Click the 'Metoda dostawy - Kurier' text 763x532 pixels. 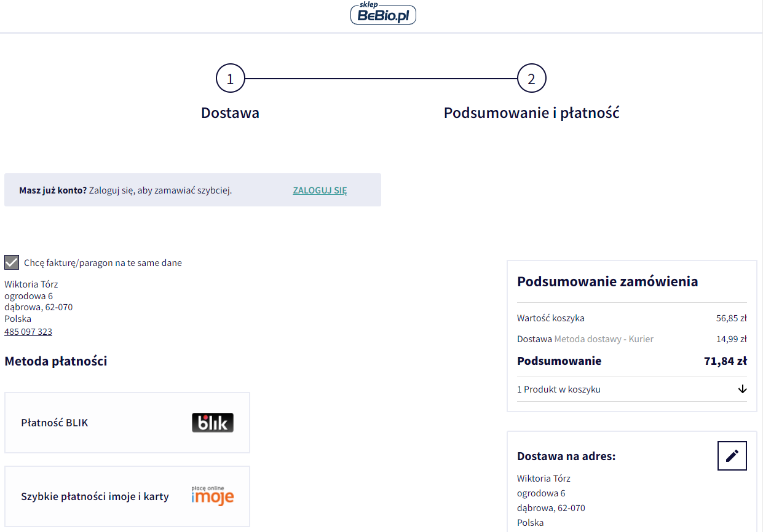(x=604, y=339)
